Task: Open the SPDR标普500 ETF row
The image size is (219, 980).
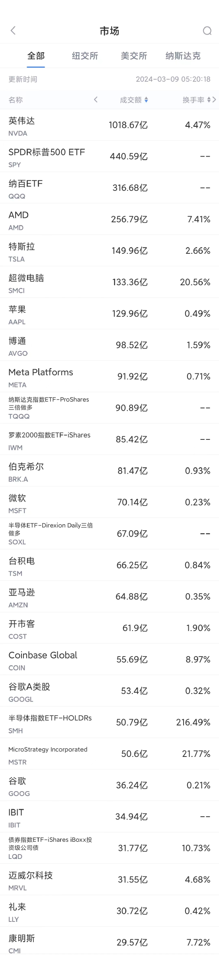Action: [109, 157]
